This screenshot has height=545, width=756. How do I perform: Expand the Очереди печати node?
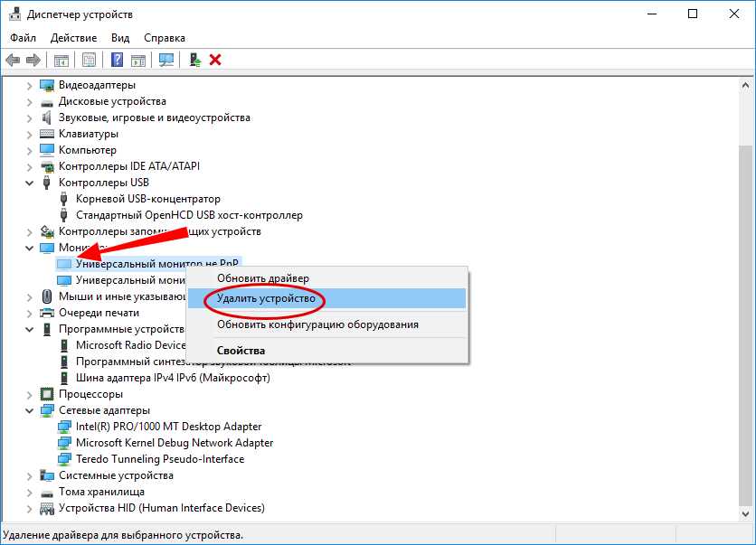[30, 314]
